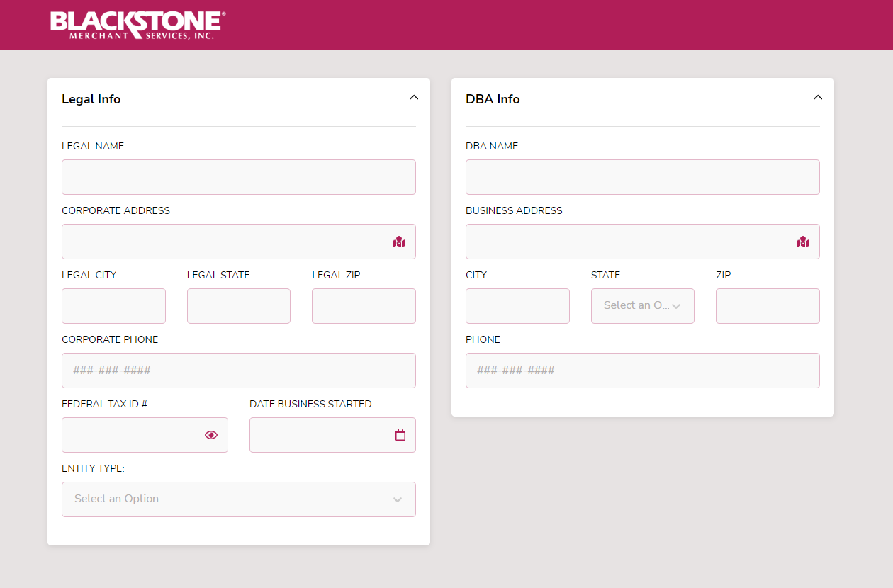Viewport: 893px width, 588px height.
Task: Click the DBA City input box
Action: (x=517, y=306)
